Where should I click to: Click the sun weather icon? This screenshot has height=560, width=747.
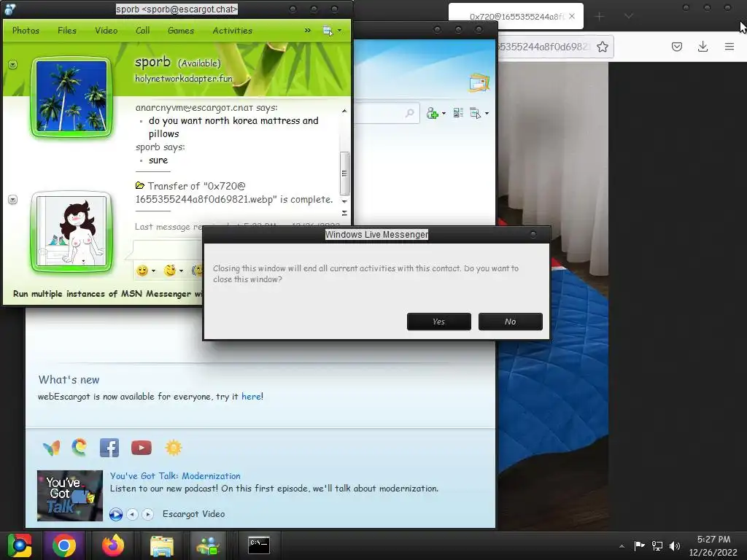tap(174, 448)
